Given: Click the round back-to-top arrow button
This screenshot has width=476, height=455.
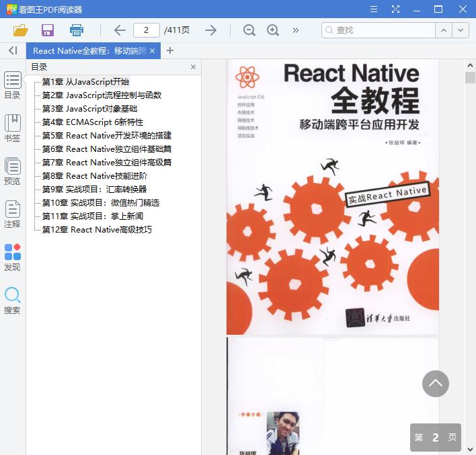Looking at the screenshot, I should click(x=435, y=383).
